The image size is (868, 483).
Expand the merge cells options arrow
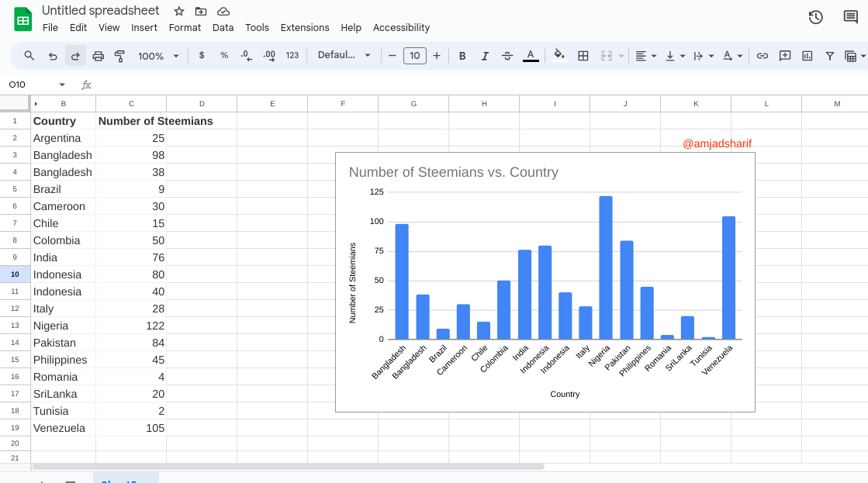[x=621, y=56]
